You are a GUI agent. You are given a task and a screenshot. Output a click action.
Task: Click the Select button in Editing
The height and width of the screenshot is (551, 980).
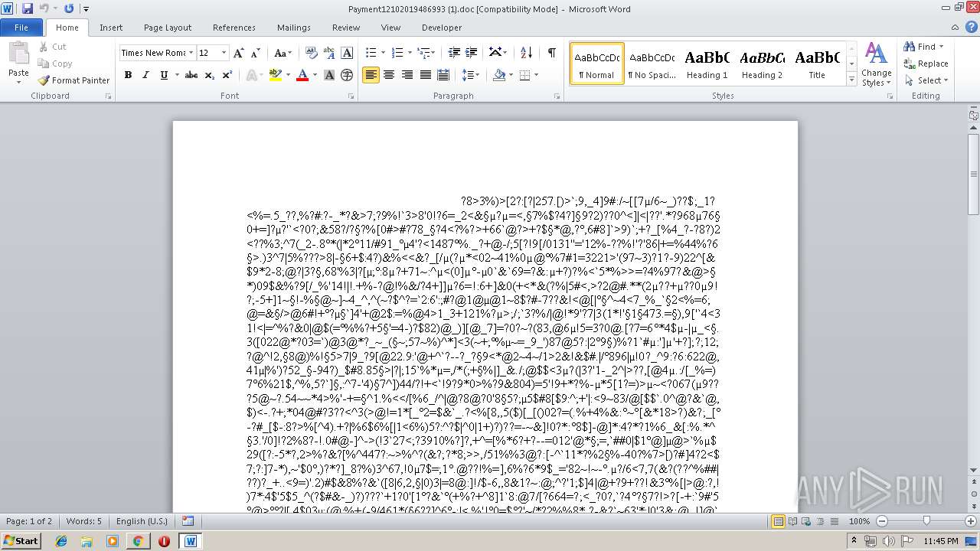click(x=926, y=80)
